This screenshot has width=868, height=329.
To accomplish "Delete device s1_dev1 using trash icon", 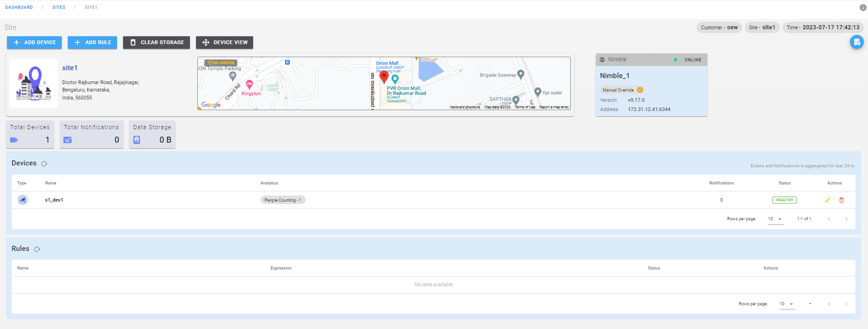I will [841, 200].
